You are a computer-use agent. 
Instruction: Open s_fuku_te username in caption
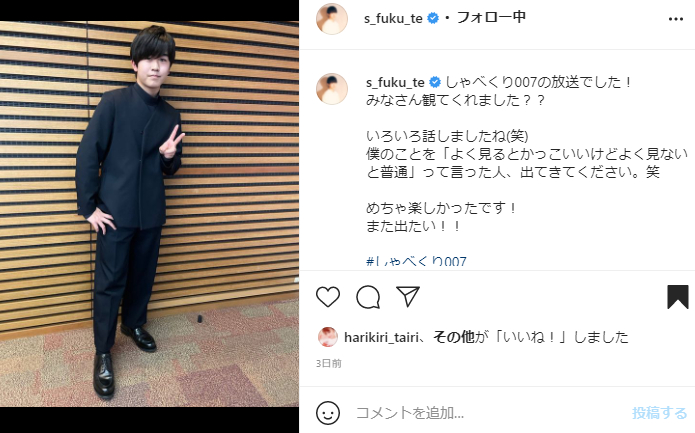coord(395,82)
